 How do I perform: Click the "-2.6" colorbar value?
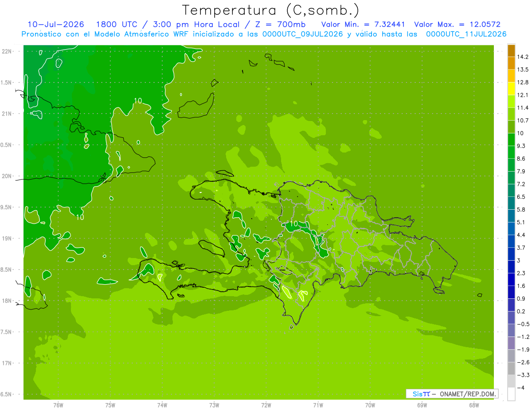(x=523, y=362)
